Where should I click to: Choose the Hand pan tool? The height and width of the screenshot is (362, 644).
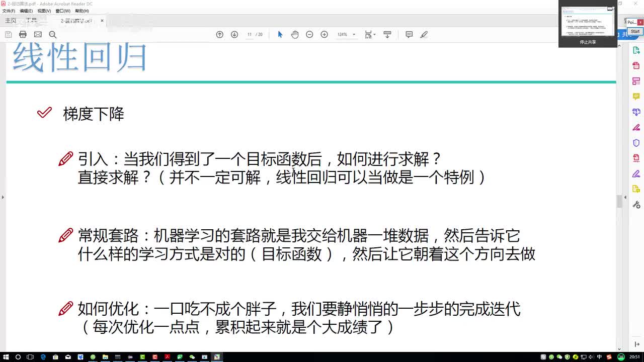[295, 34]
